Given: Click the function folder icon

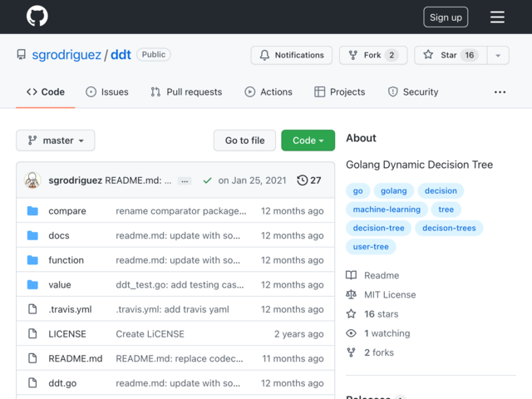Looking at the screenshot, I should coord(32,260).
